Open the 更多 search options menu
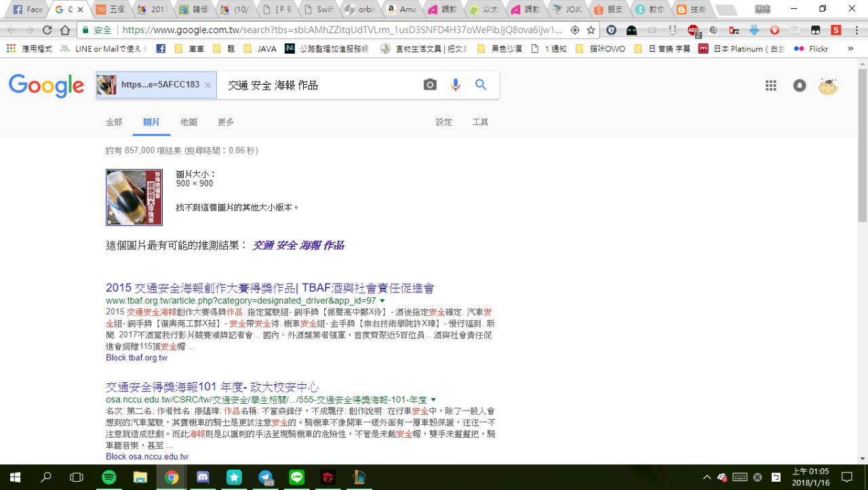 pyautogui.click(x=226, y=122)
